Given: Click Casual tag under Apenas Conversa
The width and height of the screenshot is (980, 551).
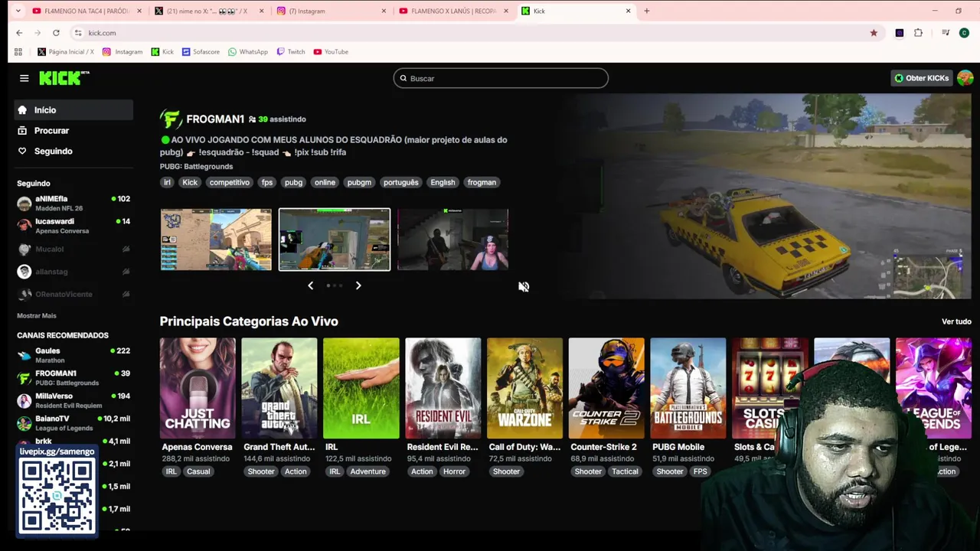Looking at the screenshot, I should coord(198,471).
